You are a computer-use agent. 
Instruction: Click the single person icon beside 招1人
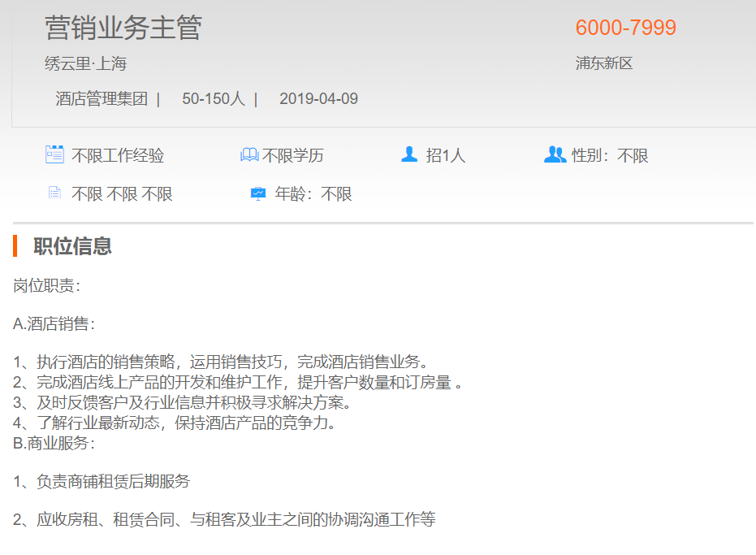click(x=409, y=154)
